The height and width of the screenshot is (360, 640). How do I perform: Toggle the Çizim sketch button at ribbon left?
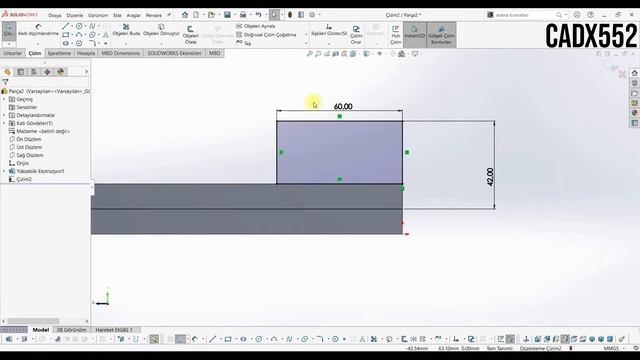(x=9, y=31)
